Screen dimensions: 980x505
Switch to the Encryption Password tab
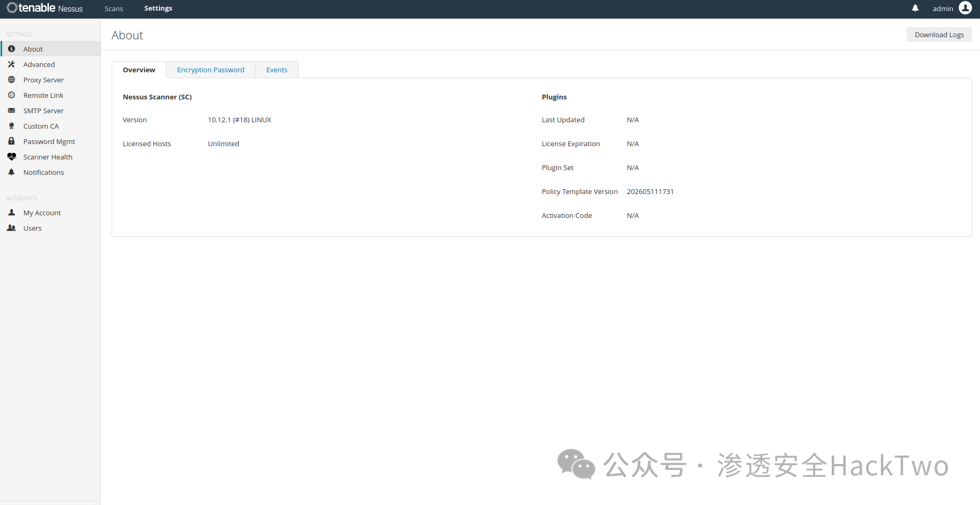210,70
